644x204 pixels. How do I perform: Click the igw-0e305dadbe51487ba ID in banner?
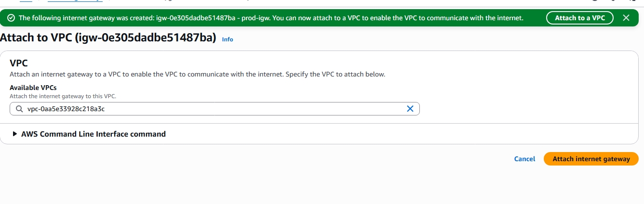[x=196, y=18]
